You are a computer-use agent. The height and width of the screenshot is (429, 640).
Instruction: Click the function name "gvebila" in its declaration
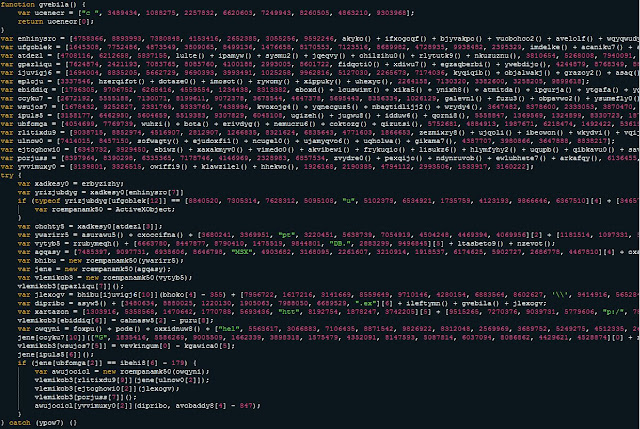pyautogui.click(x=53, y=4)
